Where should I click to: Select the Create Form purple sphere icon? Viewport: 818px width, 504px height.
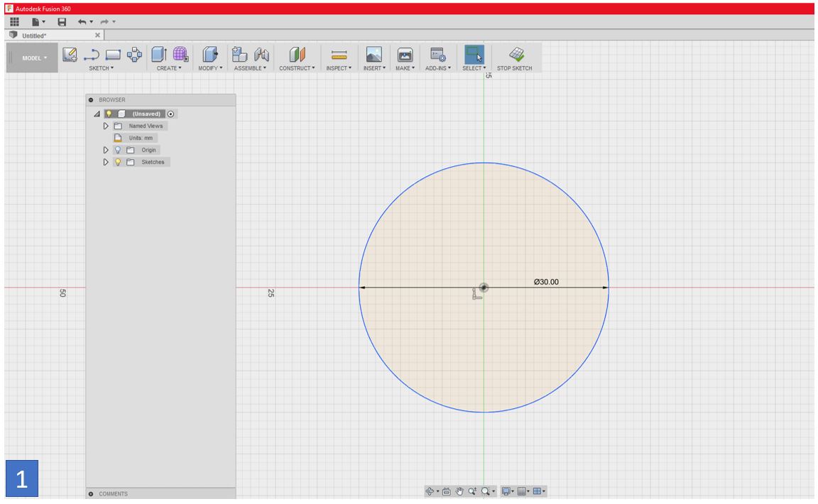coord(180,54)
